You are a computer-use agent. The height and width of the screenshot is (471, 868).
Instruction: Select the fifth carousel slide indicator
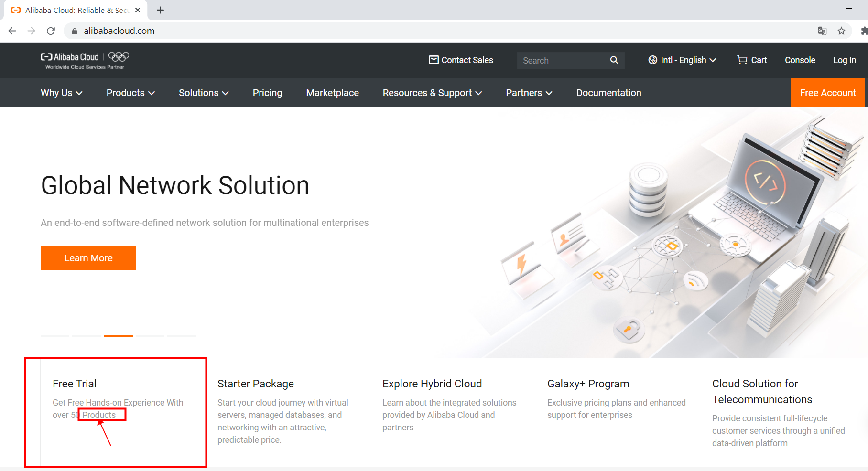pos(182,336)
